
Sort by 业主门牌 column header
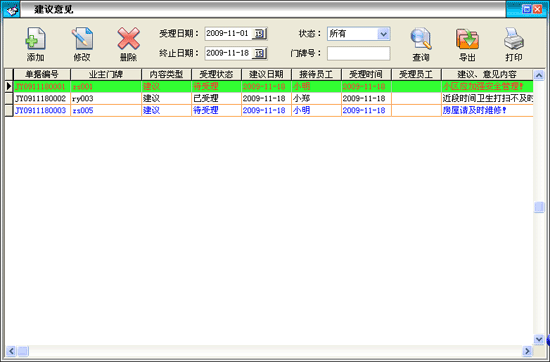[x=106, y=74]
